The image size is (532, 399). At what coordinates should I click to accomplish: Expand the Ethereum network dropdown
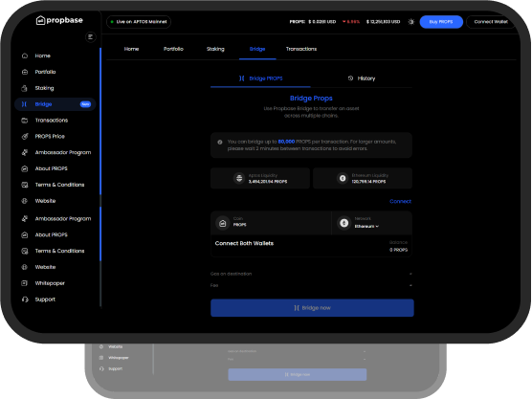point(366,227)
